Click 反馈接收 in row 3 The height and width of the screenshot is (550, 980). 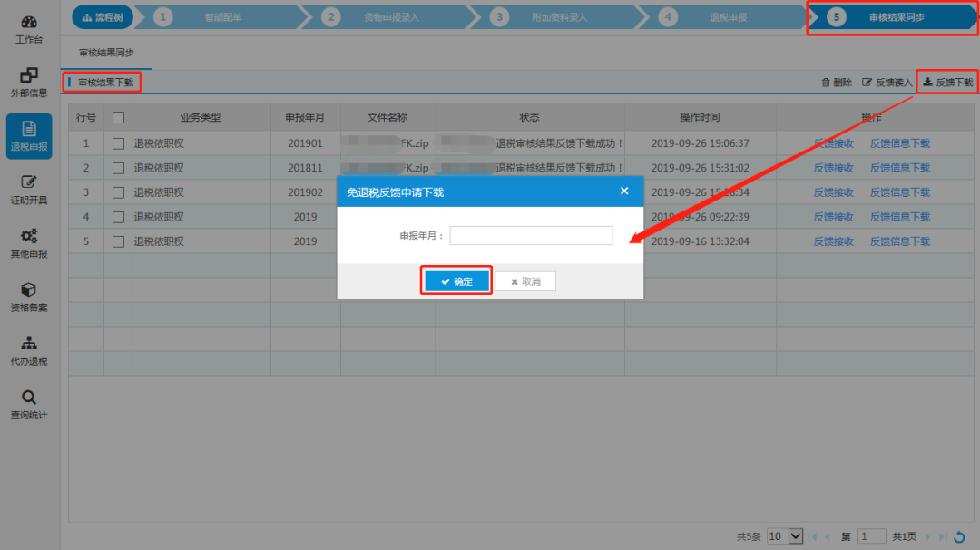pyautogui.click(x=833, y=192)
